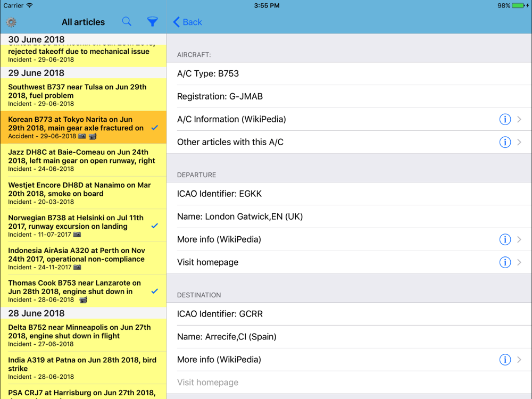Tap info icon for departure Visit homepage
The width and height of the screenshot is (532, 399).
[505, 262]
